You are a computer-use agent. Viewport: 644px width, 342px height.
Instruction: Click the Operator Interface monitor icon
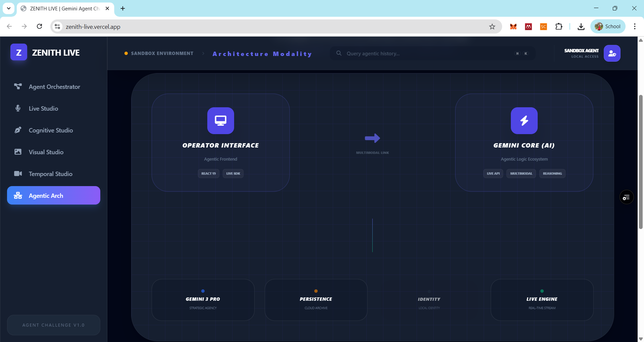(221, 121)
